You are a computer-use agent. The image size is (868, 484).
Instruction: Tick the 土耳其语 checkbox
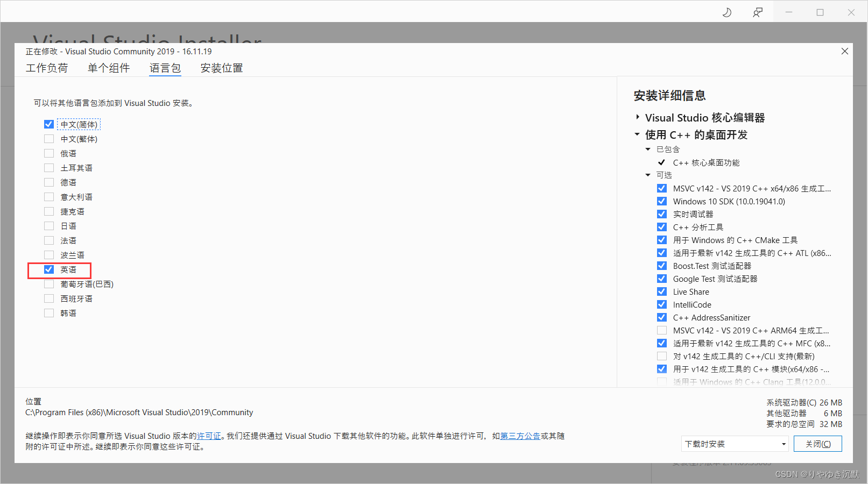pyautogui.click(x=49, y=168)
